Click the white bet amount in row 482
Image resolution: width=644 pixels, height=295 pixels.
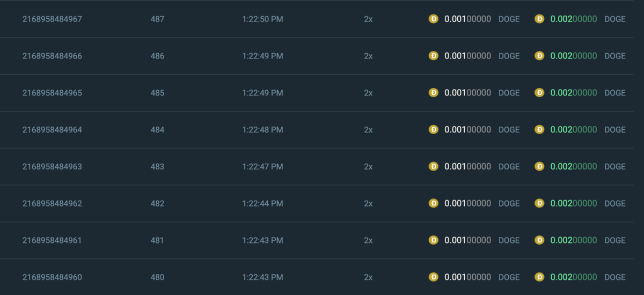pyautogui.click(x=467, y=204)
